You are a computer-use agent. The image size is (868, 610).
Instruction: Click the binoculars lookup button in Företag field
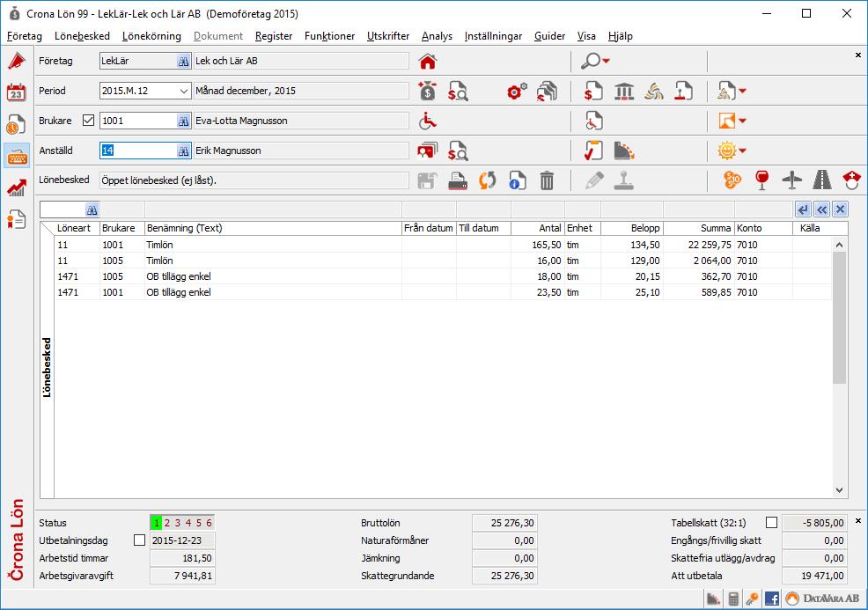pyautogui.click(x=183, y=61)
